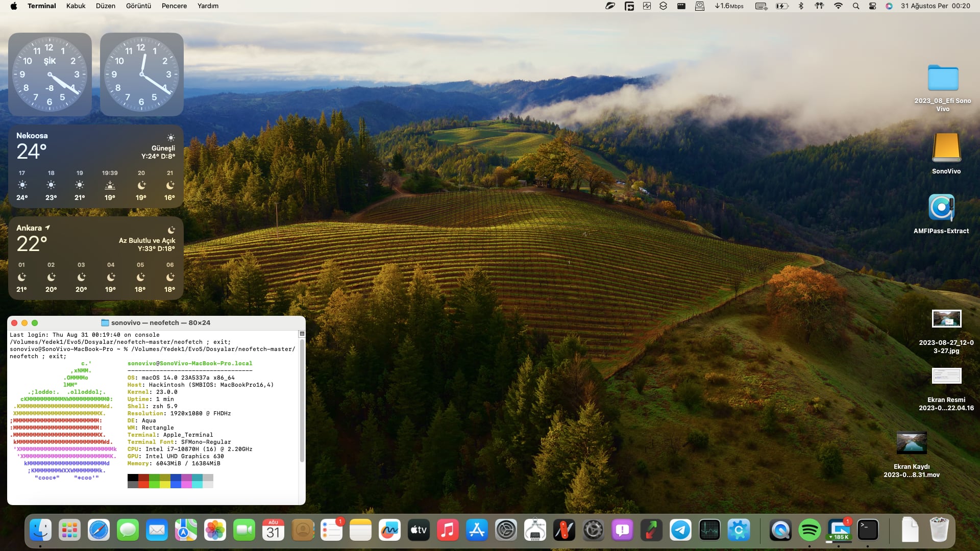The width and height of the screenshot is (980, 551).
Task: Expand the Yardım menu
Action: tap(208, 6)
